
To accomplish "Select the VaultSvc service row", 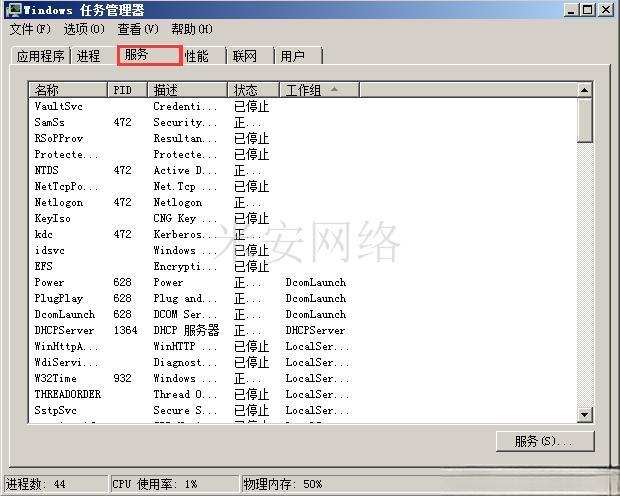I will pyautogui.click(x=303, y=106).
